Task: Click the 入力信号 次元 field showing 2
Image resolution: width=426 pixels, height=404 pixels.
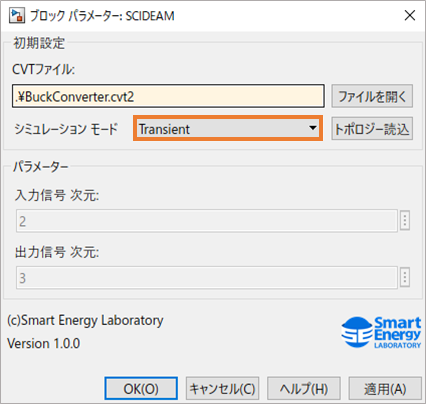Action: (x=207, y=221)
